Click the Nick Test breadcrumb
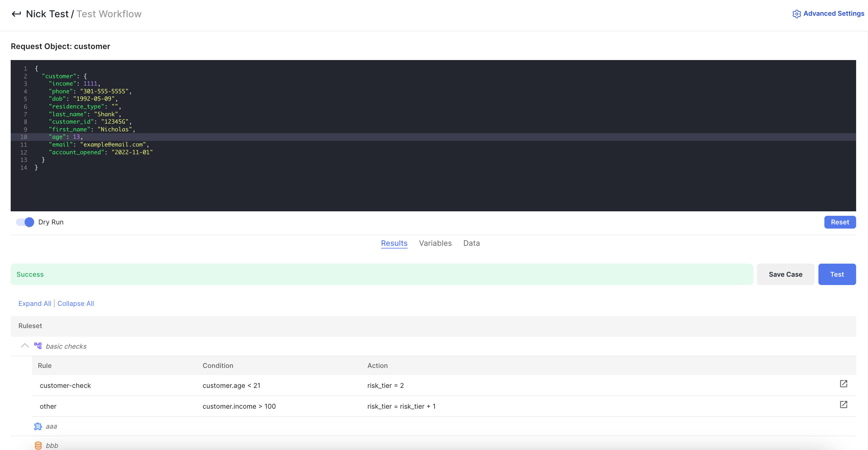Image resolution: width=868 pixels, height=450 pixels. [x=47, y=14]
